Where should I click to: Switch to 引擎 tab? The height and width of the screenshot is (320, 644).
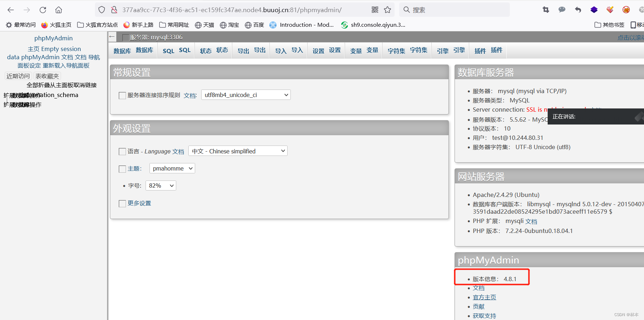[x=451, y=50]
